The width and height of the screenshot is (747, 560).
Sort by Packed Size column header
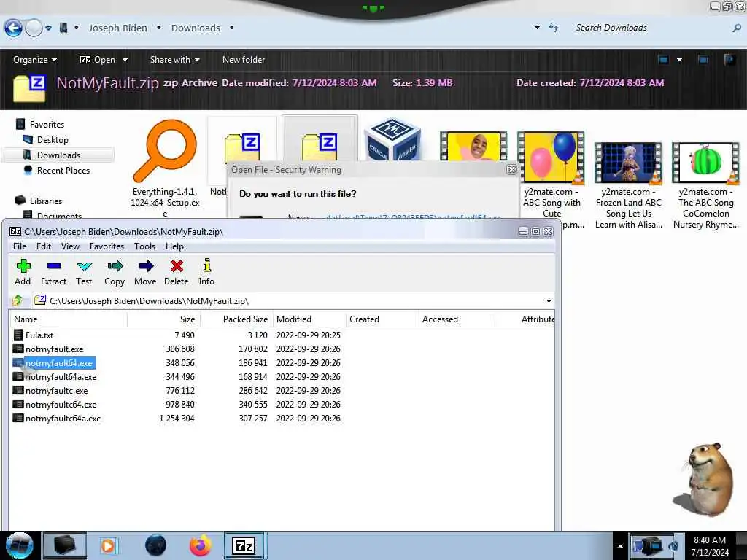pyautogui.click(x=237, y=319)
